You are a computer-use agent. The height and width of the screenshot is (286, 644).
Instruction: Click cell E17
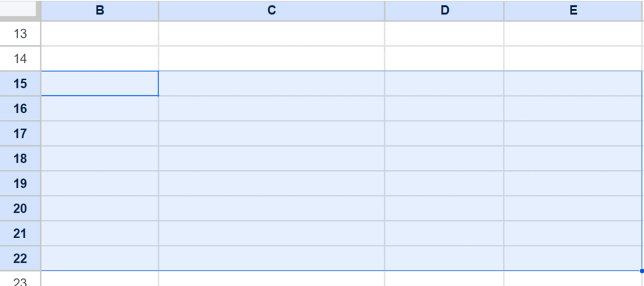point(573,134)
